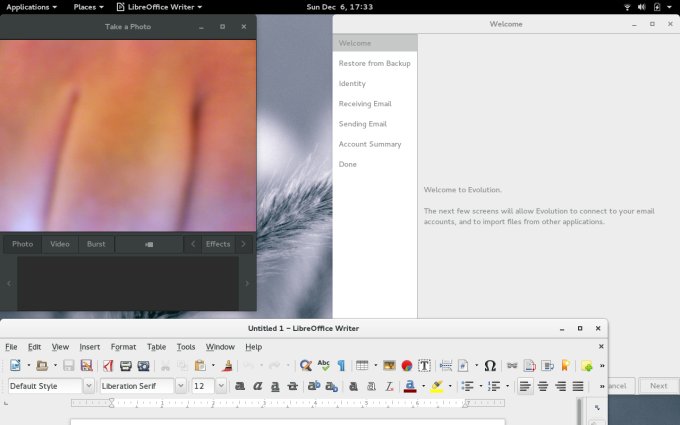Select Burst mode in Cheese
The image size is (680, 425).
[x=96, y=244]
